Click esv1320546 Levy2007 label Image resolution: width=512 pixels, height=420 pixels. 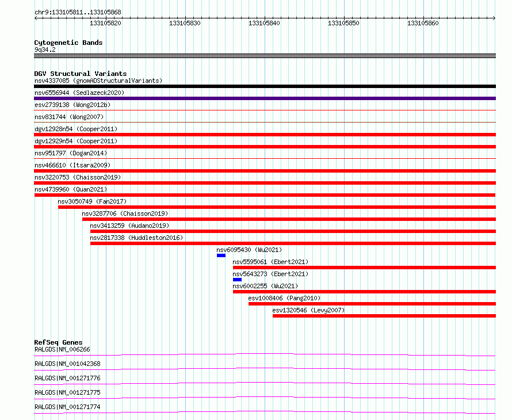308,310
